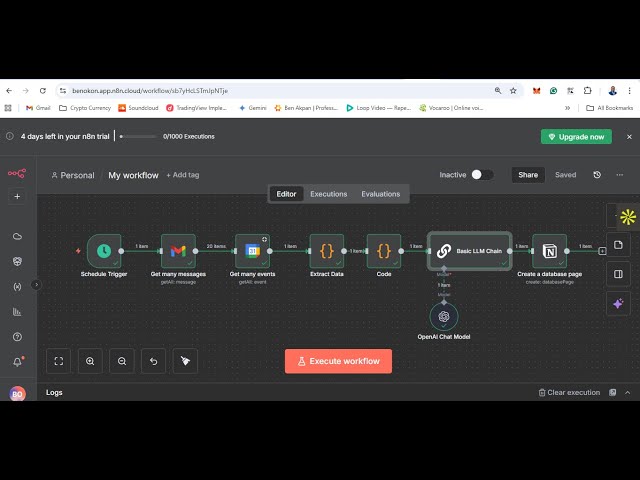Viewport: 640px width, 480px height.
Task: Open the Gemini bookmark
Action: (253, 108)
